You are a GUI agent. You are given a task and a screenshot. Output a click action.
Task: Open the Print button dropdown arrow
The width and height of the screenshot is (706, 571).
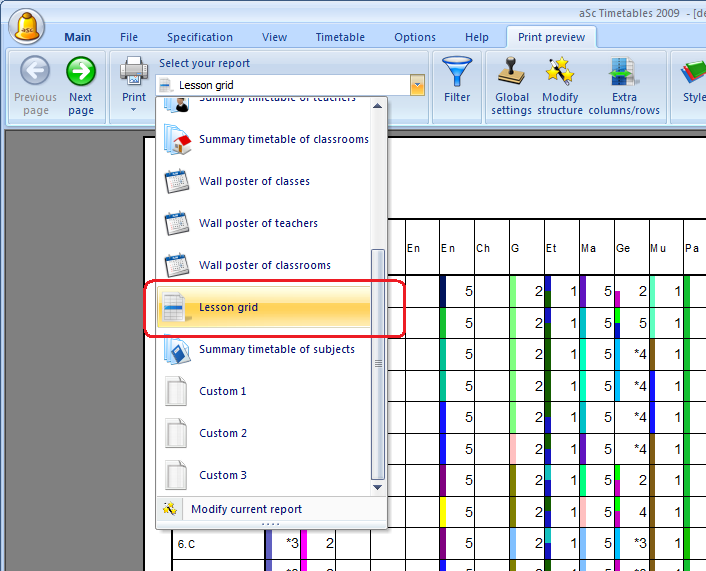click(134, 109)
